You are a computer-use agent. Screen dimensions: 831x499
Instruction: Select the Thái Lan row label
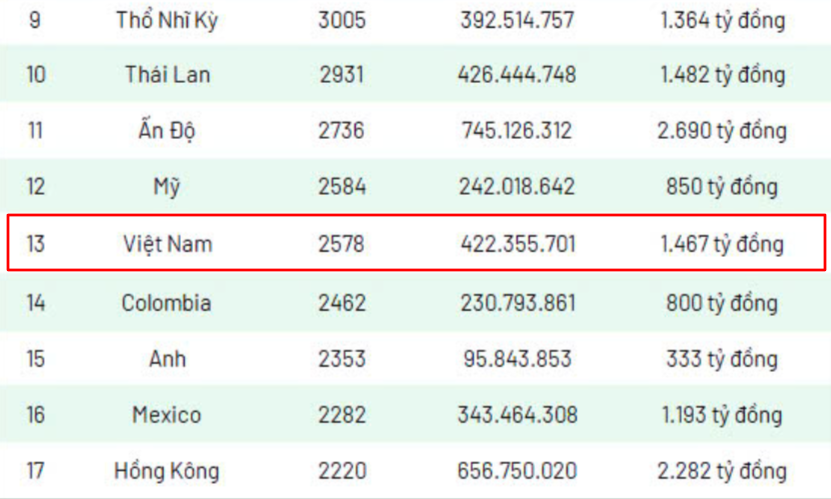coord(167,74)
